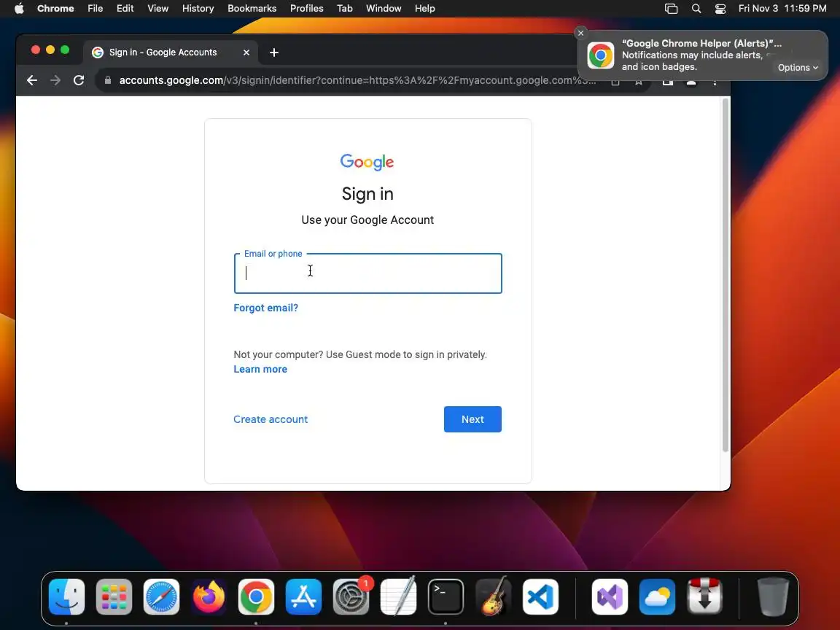
Task: Open System Settings from the Dock
Action: pyautogui.click(x=351, y=596)
